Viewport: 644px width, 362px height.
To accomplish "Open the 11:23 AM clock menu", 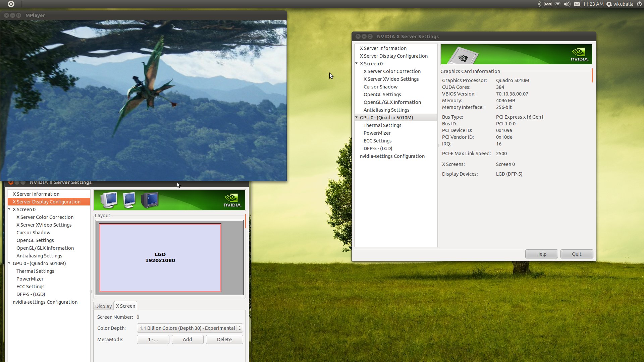I will [593, 4].
